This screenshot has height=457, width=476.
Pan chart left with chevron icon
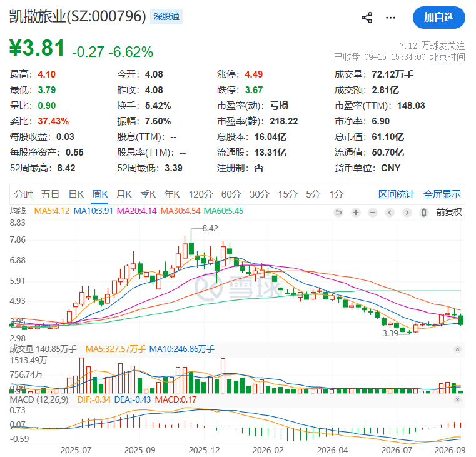[x=390, y=213]
